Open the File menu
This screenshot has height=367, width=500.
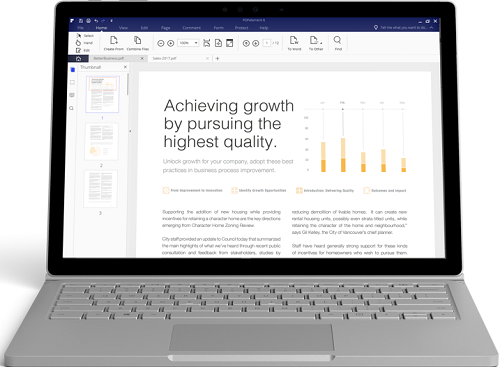(81, 28)
